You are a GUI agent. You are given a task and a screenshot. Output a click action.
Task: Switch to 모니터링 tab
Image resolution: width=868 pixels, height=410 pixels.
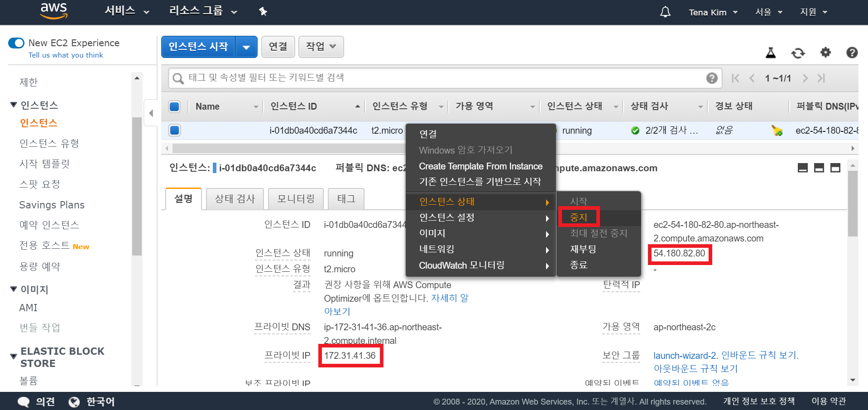[x=296, y=199]
